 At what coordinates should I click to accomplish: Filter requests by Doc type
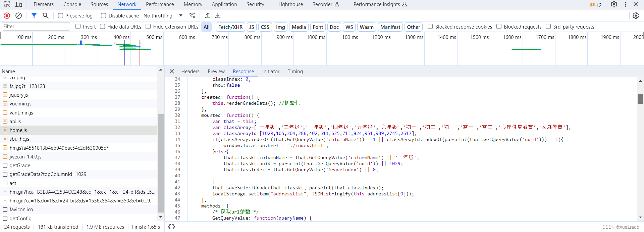[334, 27]
